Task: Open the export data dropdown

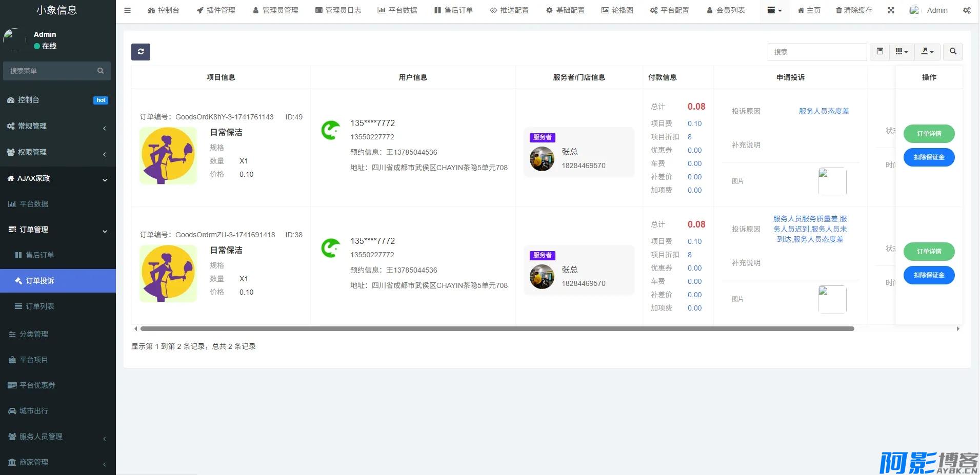Action: [x=927, y=52]
